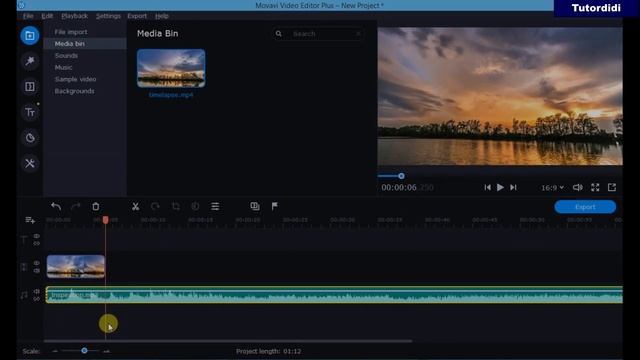Open the Import section in the left sidebar
Screen dimensions: 640x360
(30, 36)
